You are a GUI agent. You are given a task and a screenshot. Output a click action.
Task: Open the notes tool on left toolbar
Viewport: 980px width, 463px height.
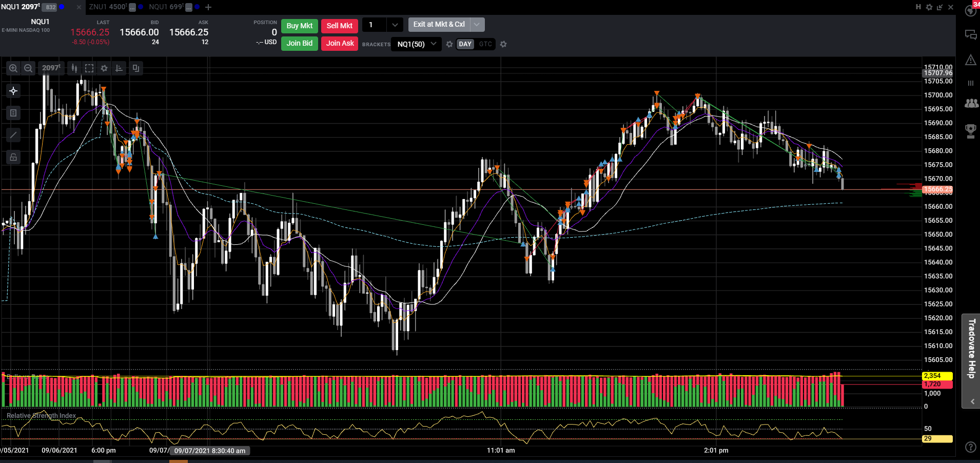[x=13, y=113]
